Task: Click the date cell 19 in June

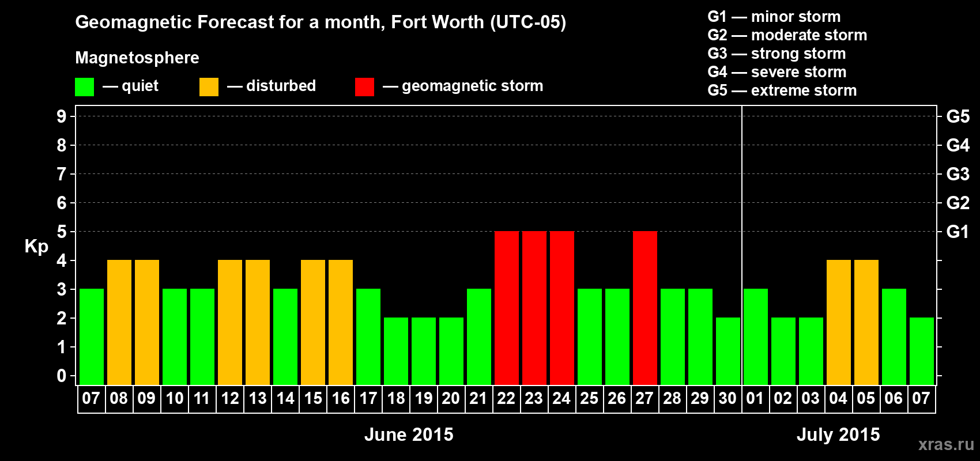Action: 424,399
